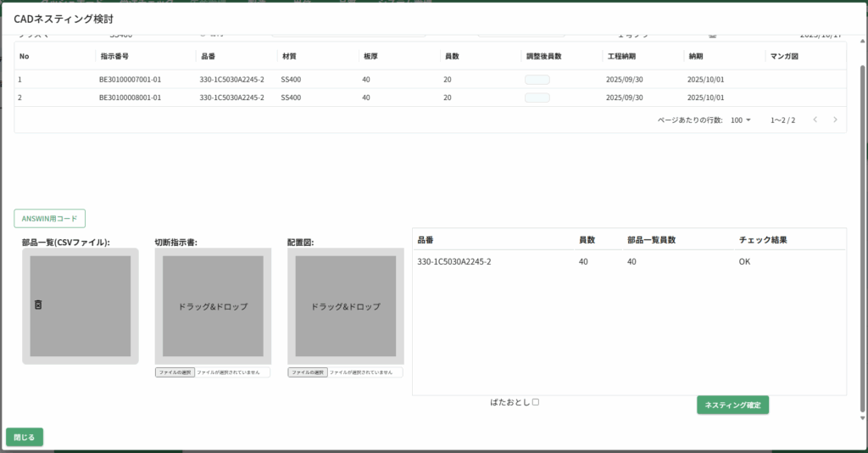
Task: Edit the 調整後員数 field in row 1
Action: click(537, 80)
